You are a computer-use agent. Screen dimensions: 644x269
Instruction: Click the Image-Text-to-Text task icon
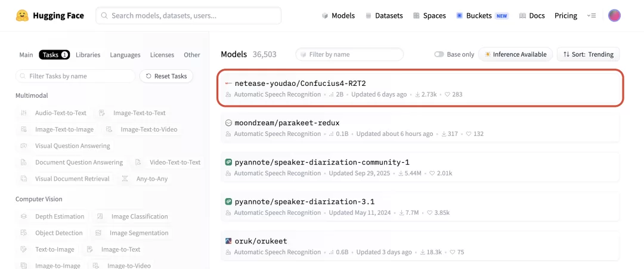(x=102, y=113)
